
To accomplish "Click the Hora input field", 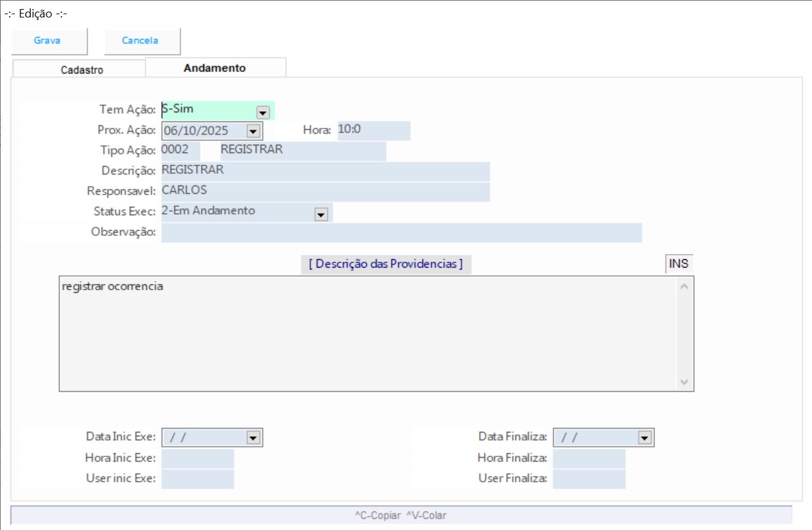I will point(373,131).
